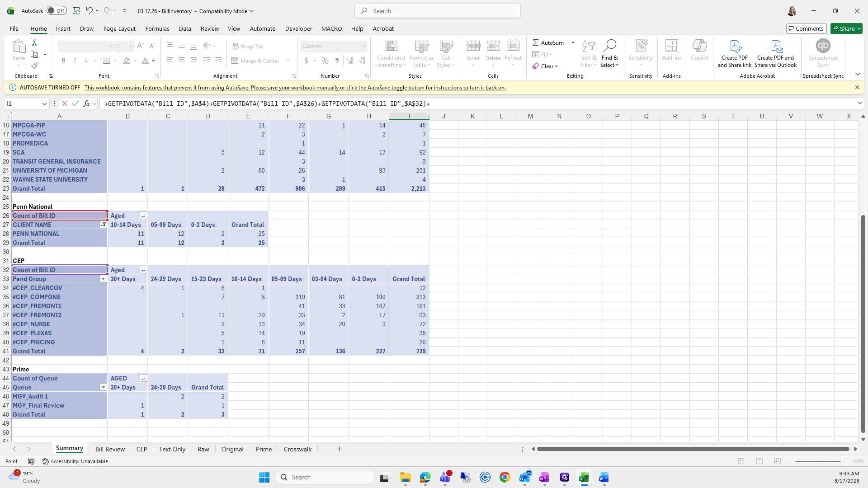Open Find & Select menu
Viewport: 868px width, 488px height.
coord(609,54)
